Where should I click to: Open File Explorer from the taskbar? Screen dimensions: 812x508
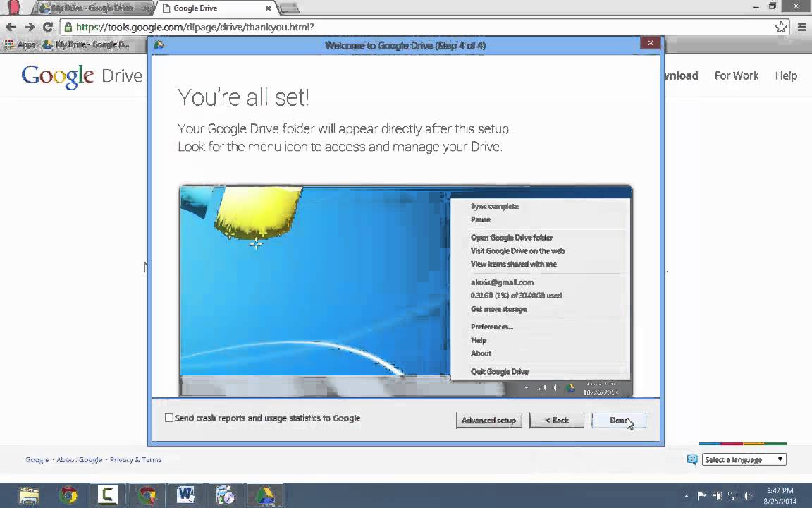click(x=29, y=495)
